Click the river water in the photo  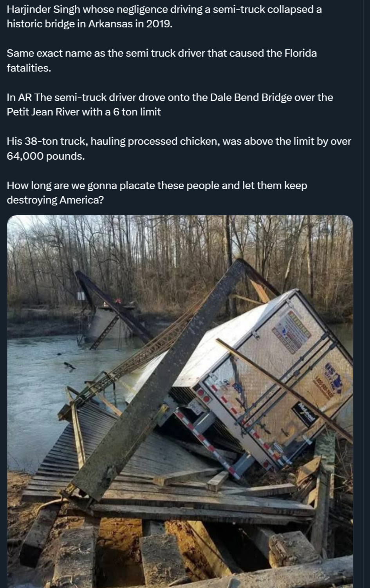point(39,376)
